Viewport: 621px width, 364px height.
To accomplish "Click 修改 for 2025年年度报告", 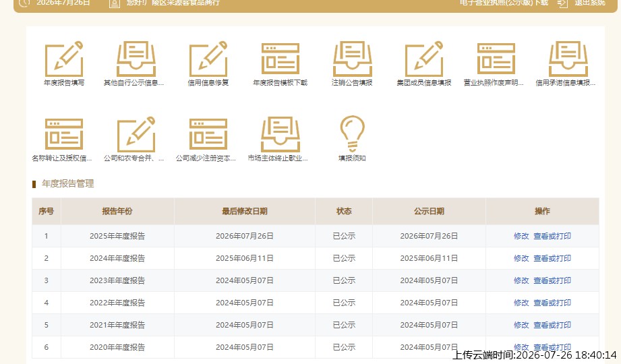I will click(521, 236).
